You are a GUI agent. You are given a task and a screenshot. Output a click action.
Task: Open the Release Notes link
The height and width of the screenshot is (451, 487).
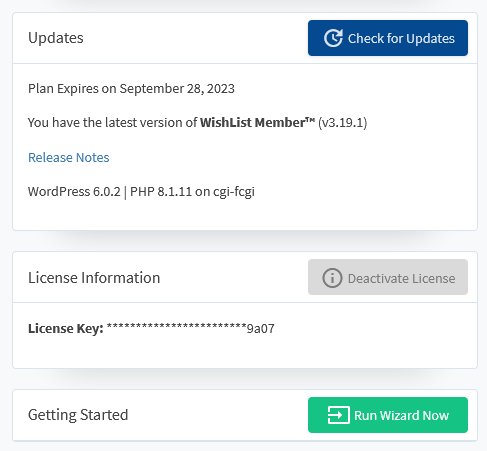click(69, 157)
